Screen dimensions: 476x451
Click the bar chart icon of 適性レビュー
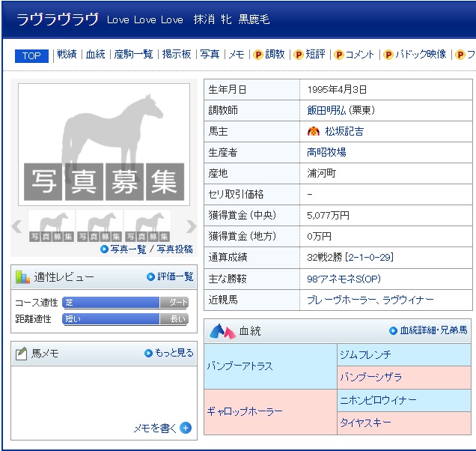coord(22,277)
